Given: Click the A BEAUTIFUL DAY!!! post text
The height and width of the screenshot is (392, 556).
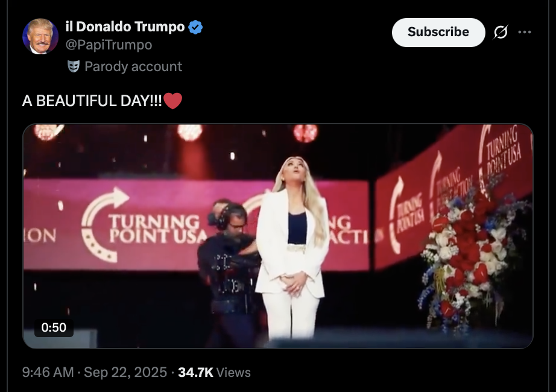Looking at the screenshot, I should [92, 101].
